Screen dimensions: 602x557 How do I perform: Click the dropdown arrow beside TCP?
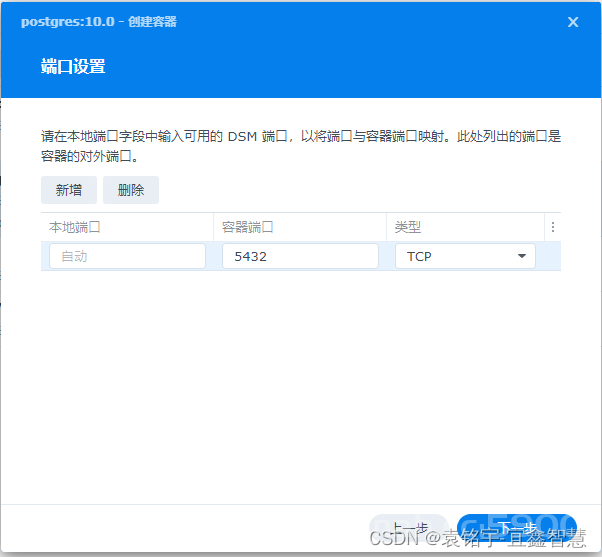coord(522,256)
